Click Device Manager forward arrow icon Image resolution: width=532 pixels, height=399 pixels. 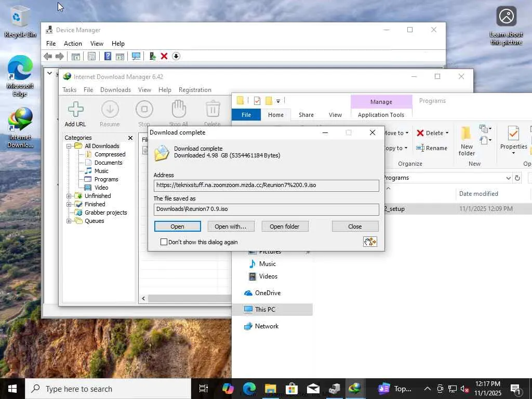point(59,56)
